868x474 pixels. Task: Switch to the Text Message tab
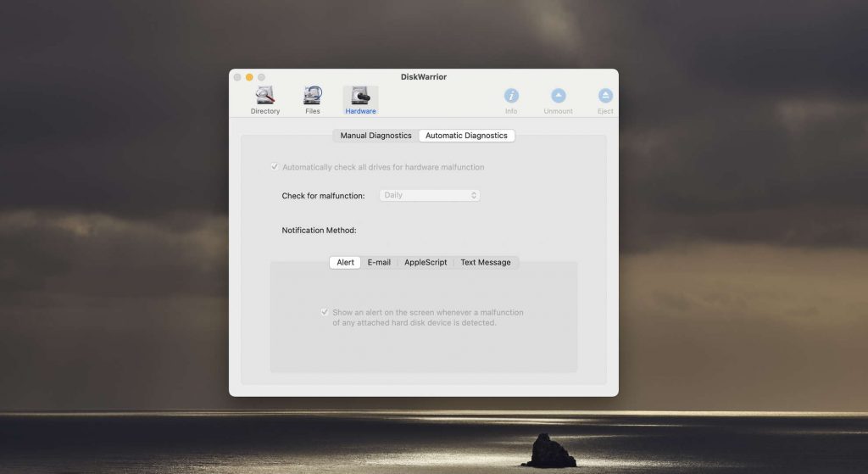pos(486,263)
